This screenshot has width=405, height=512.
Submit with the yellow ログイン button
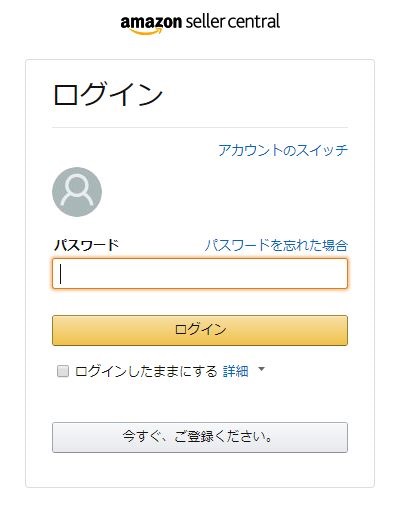(x=200, y=330)
